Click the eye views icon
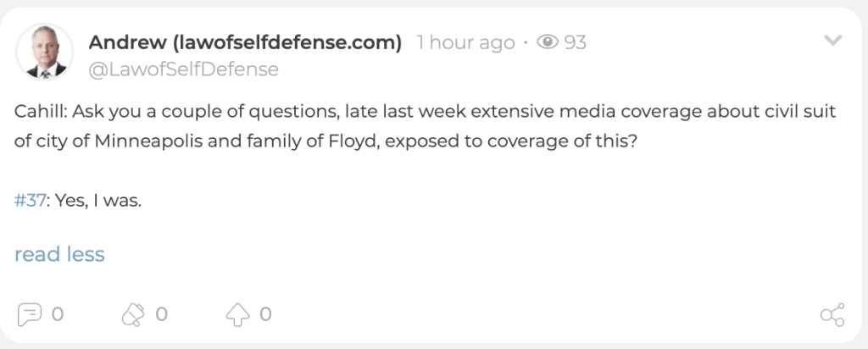This screenshot has width=868, height=349. [x=548, y=42]
